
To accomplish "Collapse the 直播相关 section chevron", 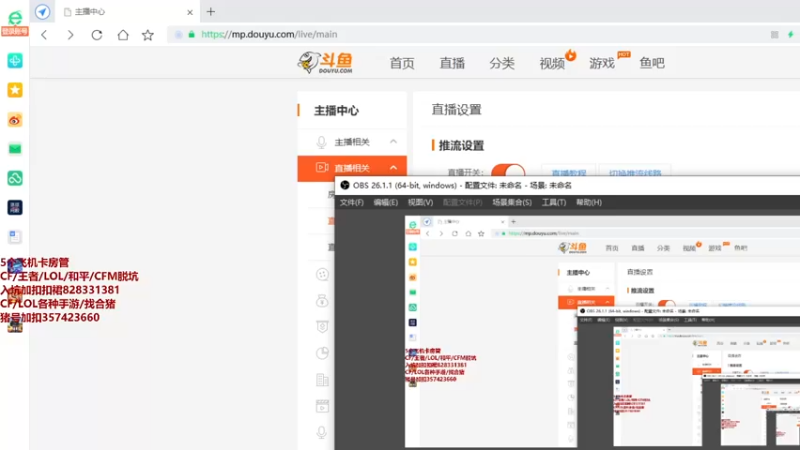I will pos(393,168).
